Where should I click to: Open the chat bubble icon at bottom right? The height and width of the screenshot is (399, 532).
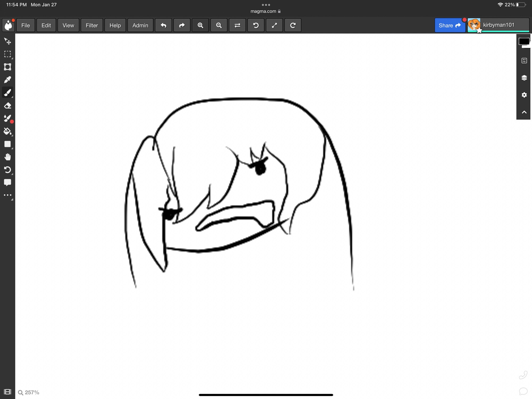pyautogui.click(x=523, y=391)
